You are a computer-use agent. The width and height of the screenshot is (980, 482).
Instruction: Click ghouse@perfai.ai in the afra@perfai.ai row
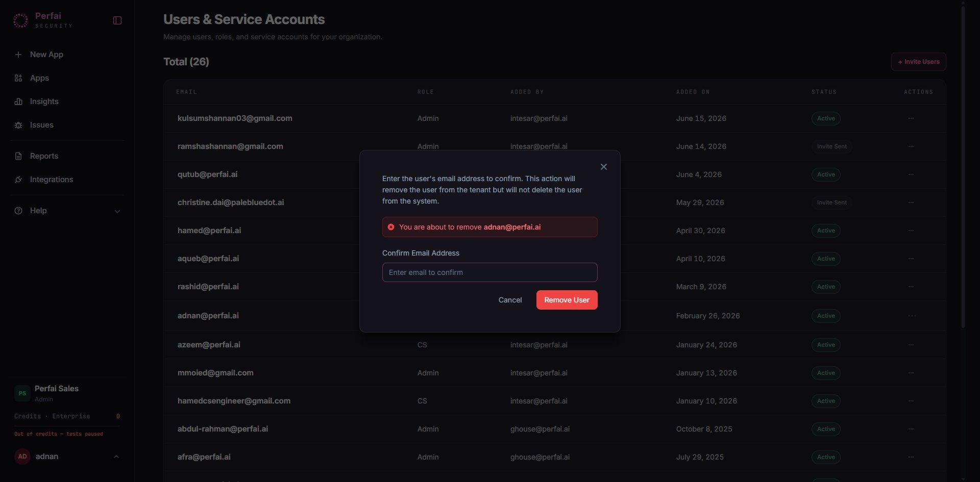(x=540, y=457)
